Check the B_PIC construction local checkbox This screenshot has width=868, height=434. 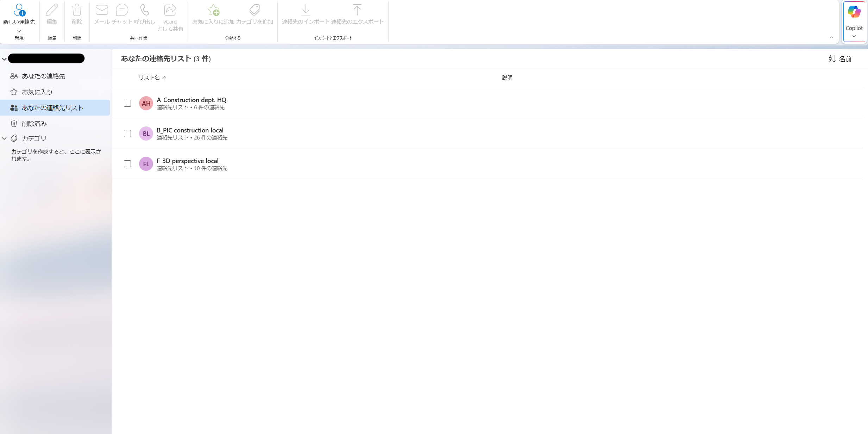[127, 134]
